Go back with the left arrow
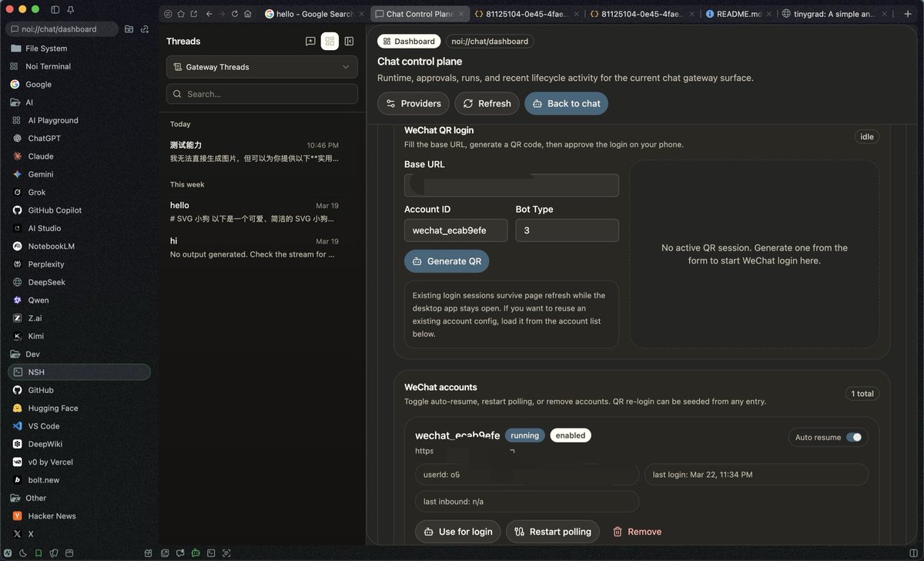 point(209,14)
